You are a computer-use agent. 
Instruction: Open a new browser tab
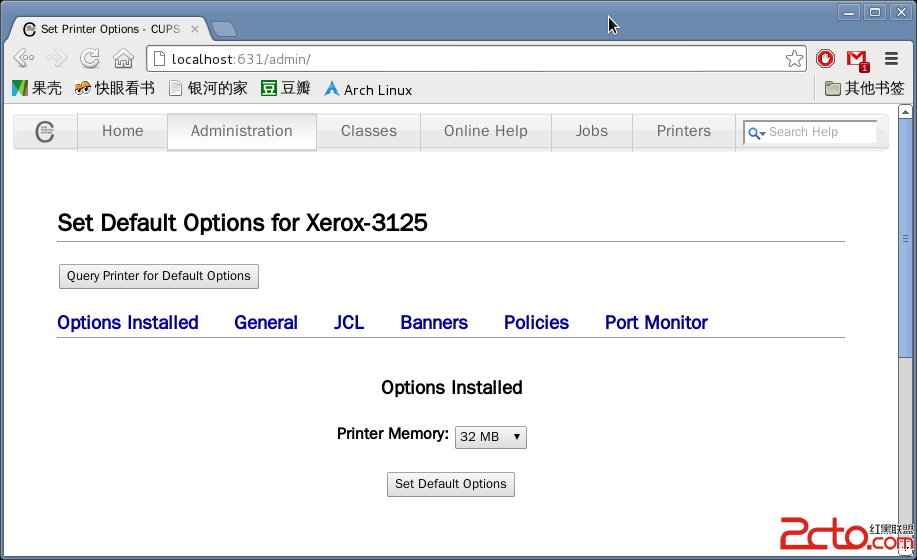click(223, 29)
